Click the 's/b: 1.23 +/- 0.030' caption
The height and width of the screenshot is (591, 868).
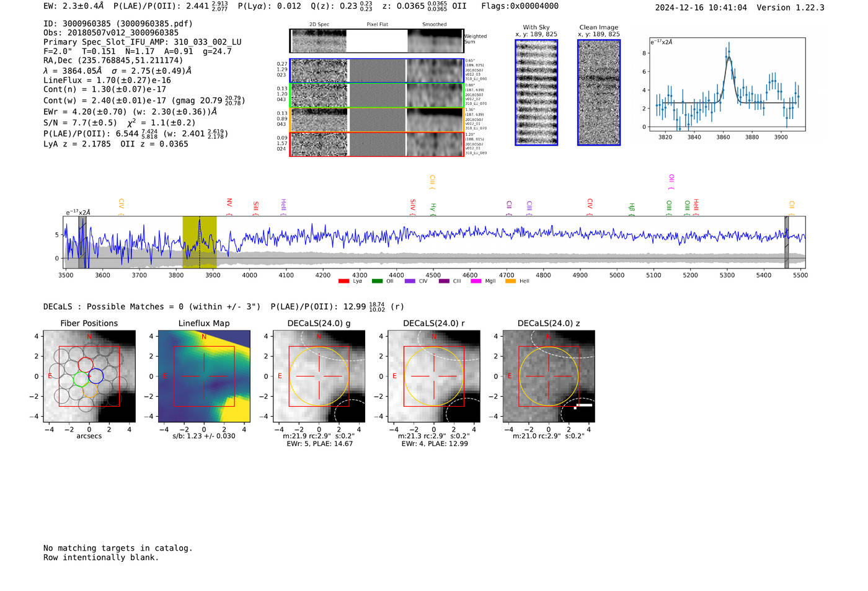click(204, 436)
